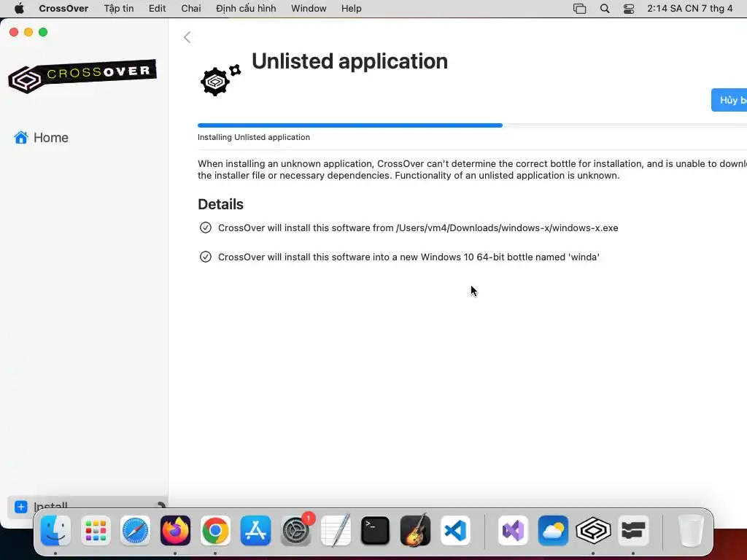747x560 pixels.
Task: Open Visual Studio Code from Dock
Action: click(x=455, y=530)
